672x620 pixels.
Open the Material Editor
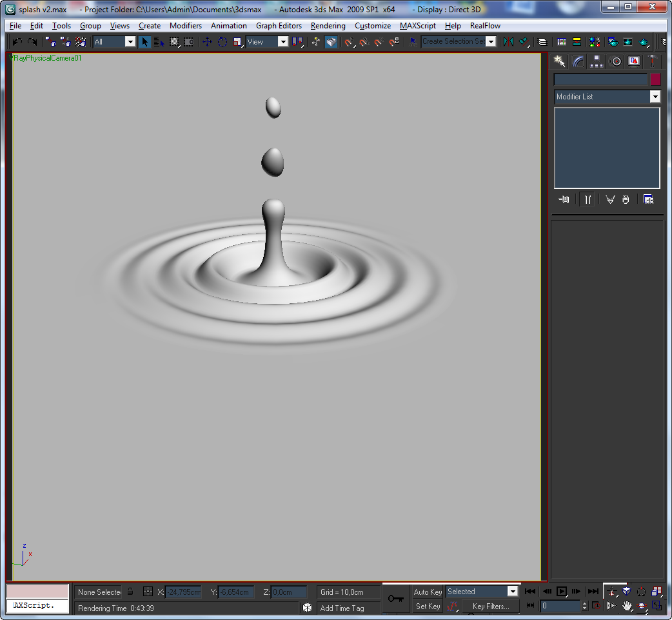coord(594,41)
